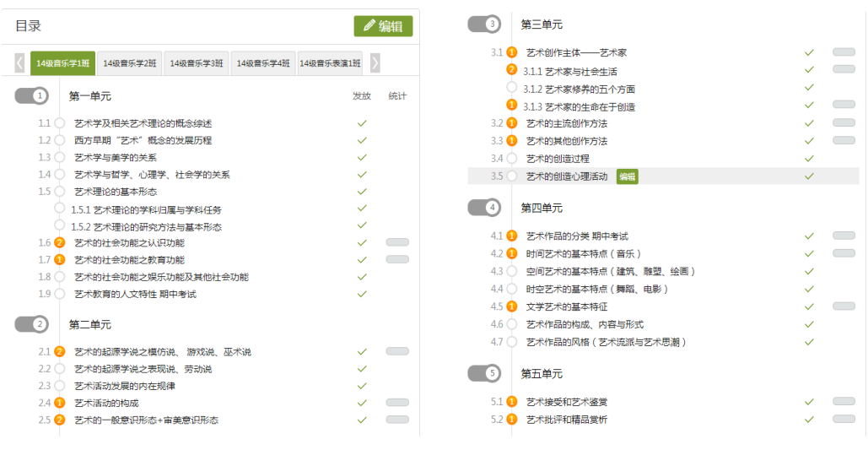Click orange badge beside 5.2 艺术批评和精品赏析

click(511, 420)
